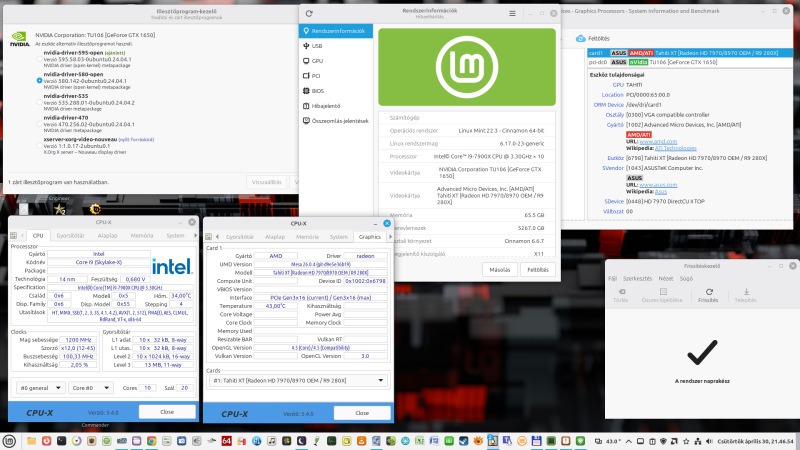Select Rendszerinformációk in the sidebar
Screen dimensions: 800x450
pos(336,31)
